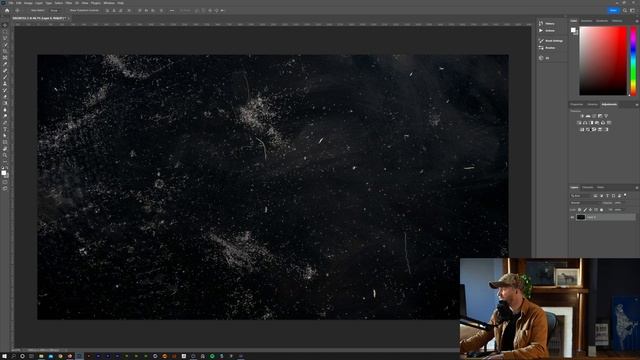The height and width of the screenshot is (360, 640).
Task: Select the Brush tool
Action: coord(5,77)
